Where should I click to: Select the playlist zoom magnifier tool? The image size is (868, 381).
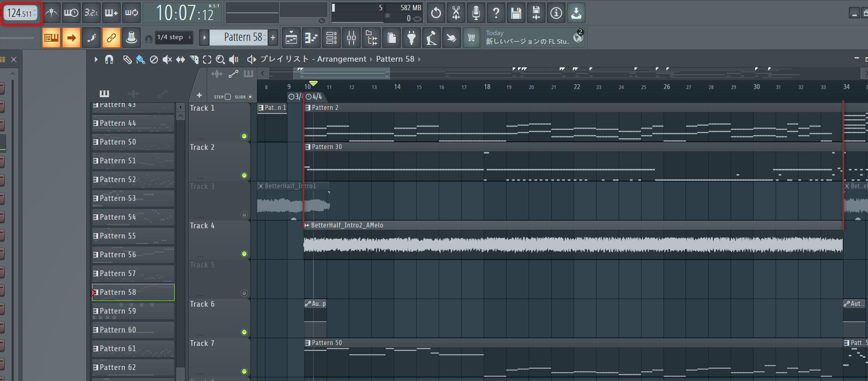(220, 60)
